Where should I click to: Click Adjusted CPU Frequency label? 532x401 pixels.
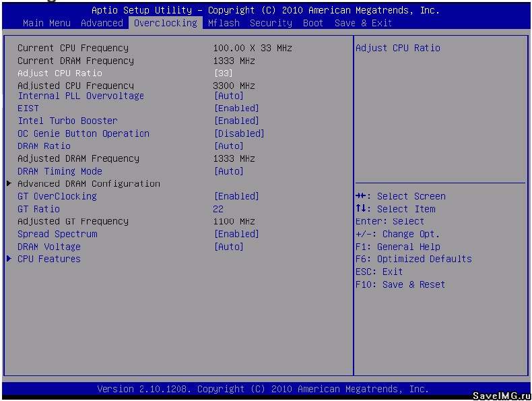click(75, 86)
